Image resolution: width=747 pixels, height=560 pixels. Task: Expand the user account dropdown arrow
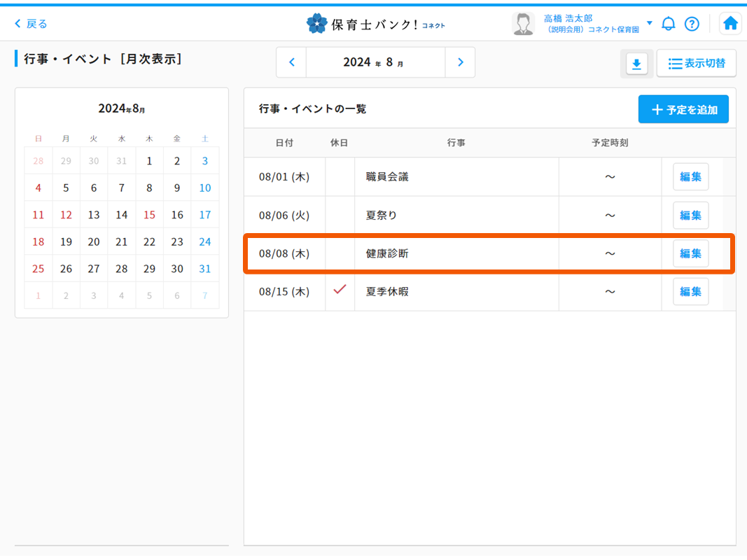(x=649, y=23)
